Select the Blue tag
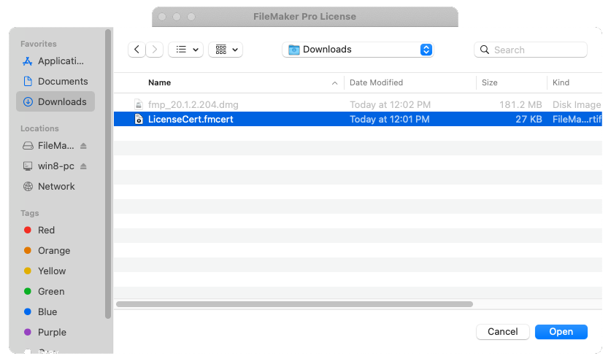The height and width of the screenshot is (364, 611). point(55,311)
